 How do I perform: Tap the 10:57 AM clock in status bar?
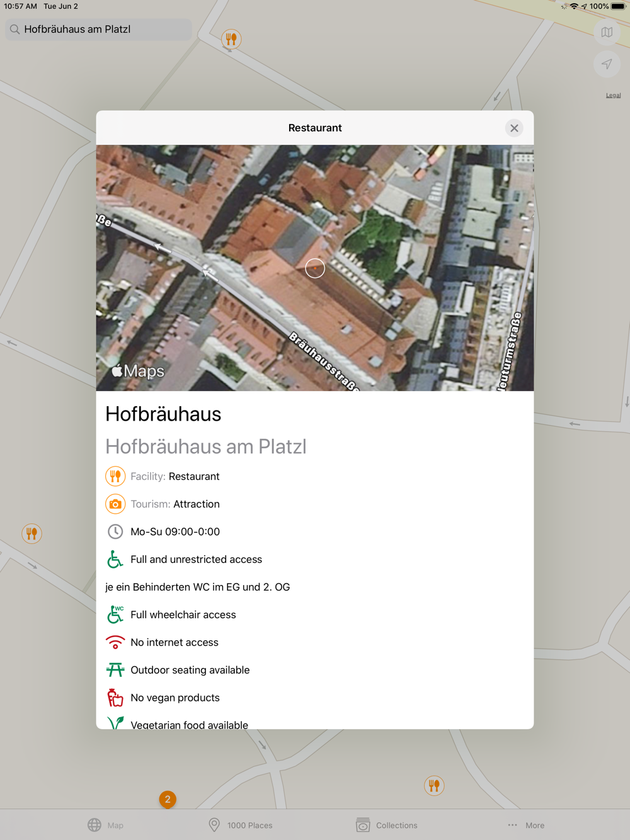tap(20, 6)
